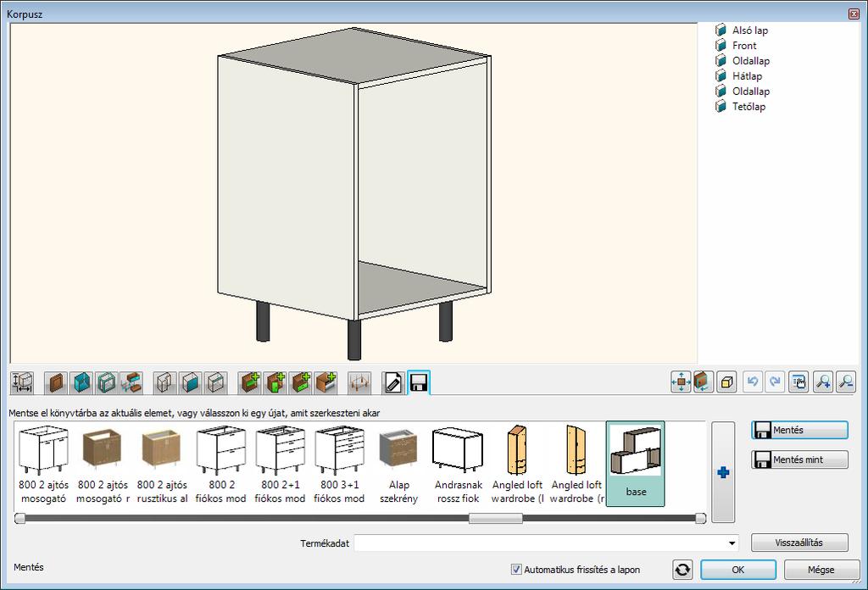Redo the last undone change
This screenshot has height=590, width=868.
click(775, 382)
